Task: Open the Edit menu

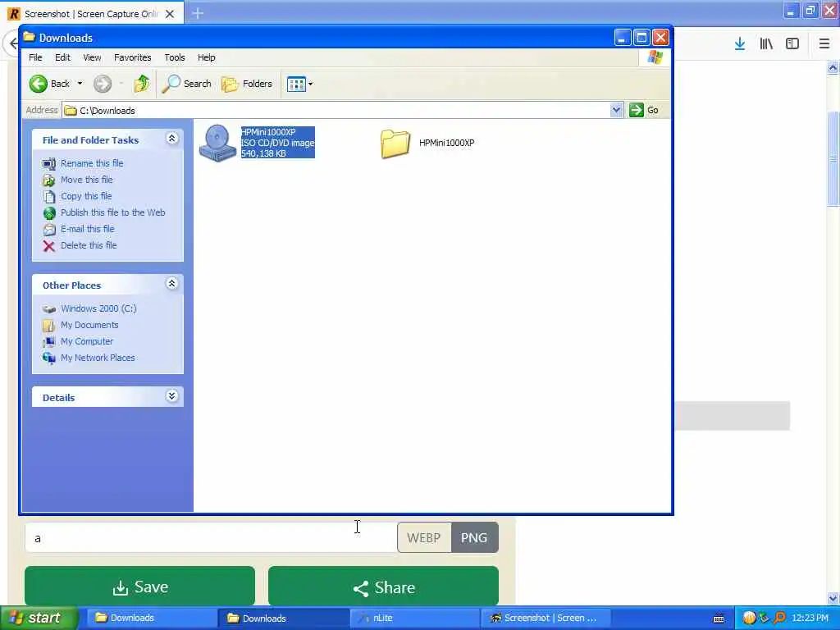Action: click(62, 57)
